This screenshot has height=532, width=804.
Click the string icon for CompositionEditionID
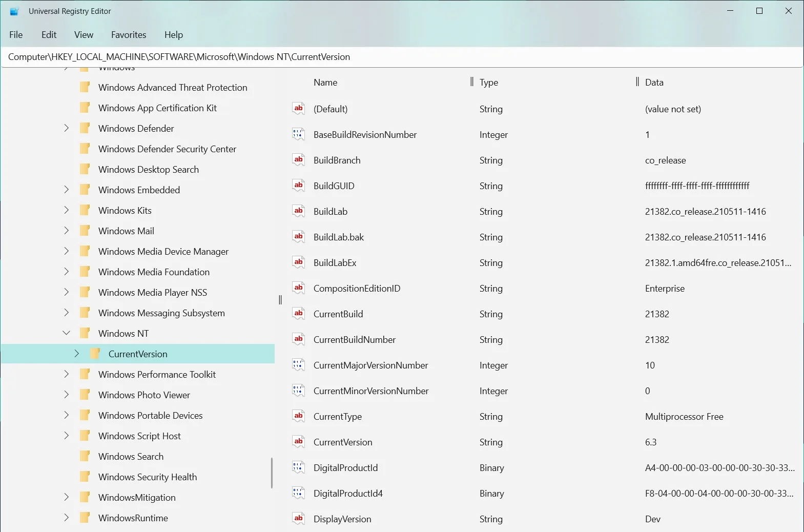298,288
